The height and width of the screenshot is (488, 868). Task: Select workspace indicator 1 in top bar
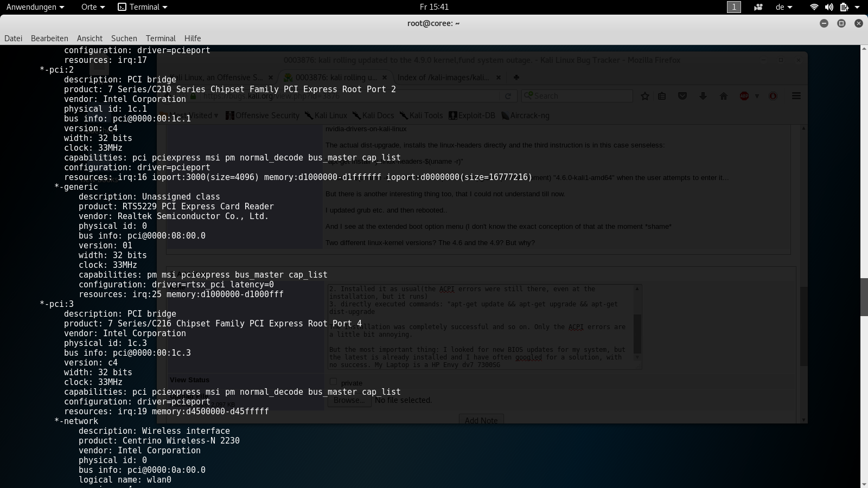coord(733,7)
